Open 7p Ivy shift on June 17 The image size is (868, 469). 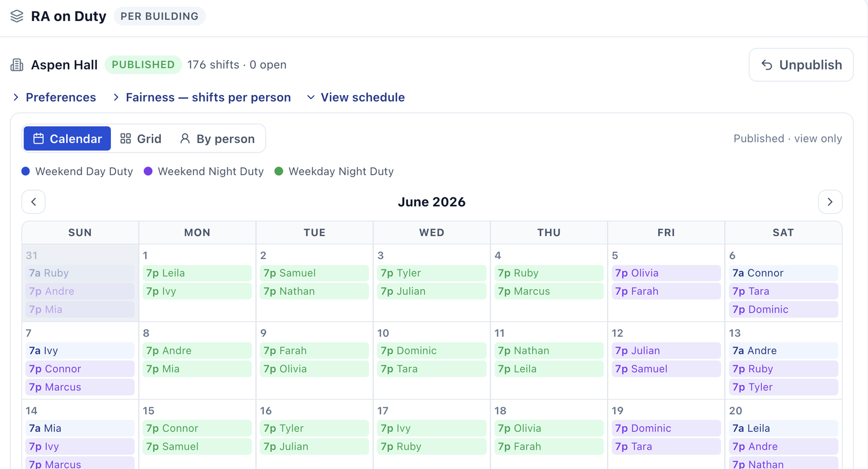(x=431, y=428)
